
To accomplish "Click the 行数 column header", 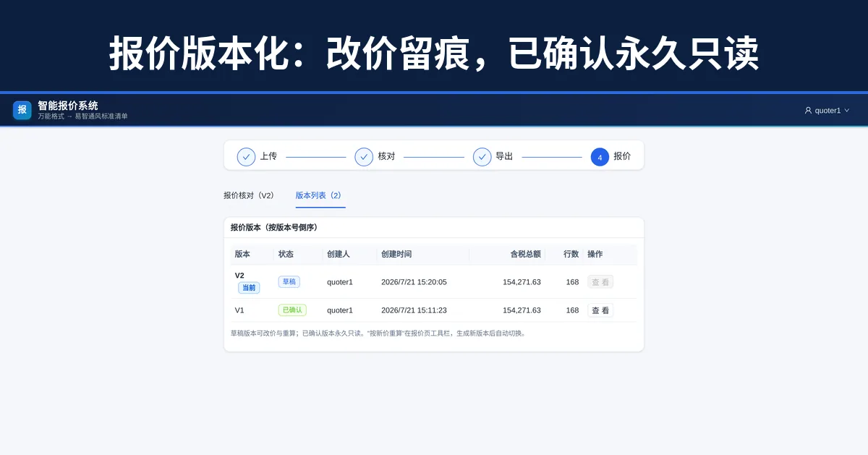I will [571, 254].
